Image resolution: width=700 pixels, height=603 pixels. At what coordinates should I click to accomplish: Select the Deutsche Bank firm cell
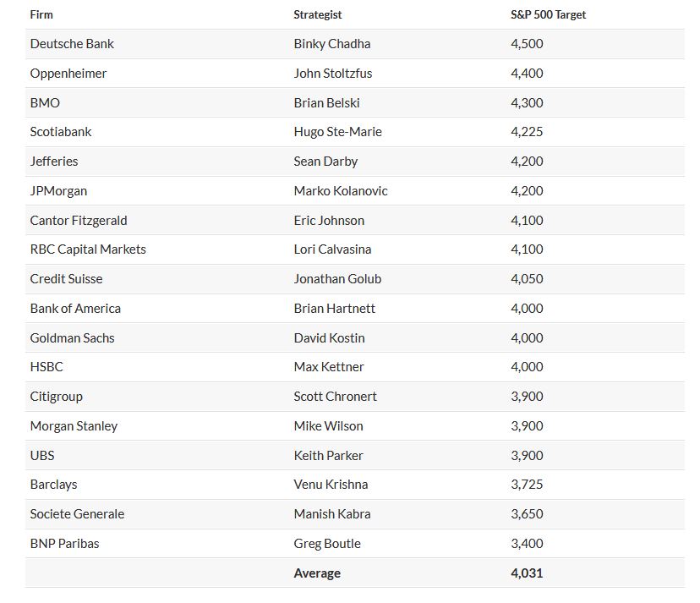pos(72,44)
